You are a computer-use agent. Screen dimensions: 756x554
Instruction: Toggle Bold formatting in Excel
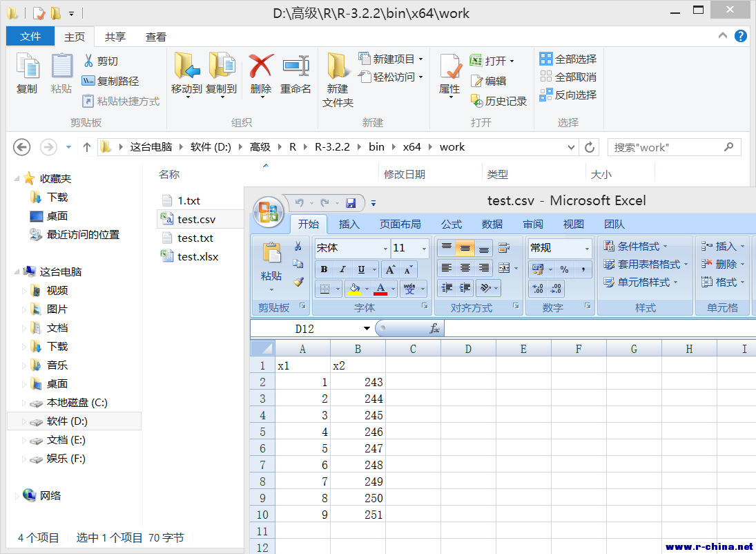[x=324, y=269]
